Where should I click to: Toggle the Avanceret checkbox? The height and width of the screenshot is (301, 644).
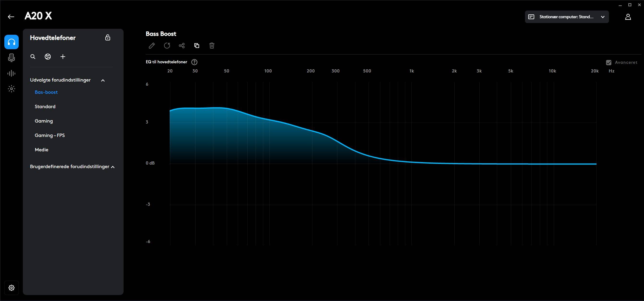(608, 62)
